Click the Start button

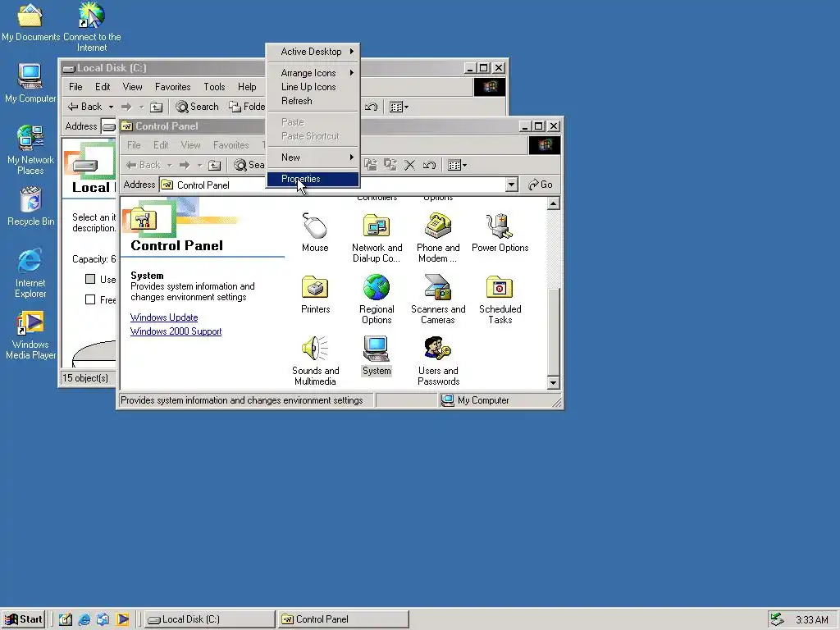pyautogui.click(x=24, y=619)
